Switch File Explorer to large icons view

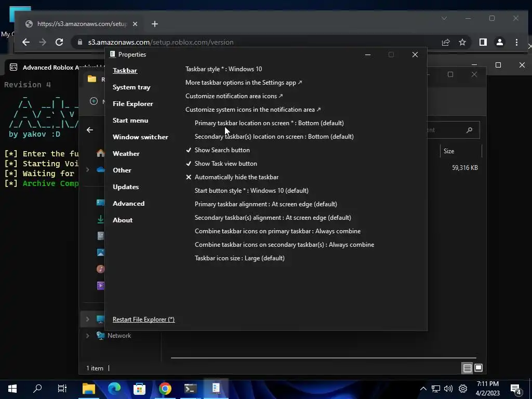click(x=478, y=368)
